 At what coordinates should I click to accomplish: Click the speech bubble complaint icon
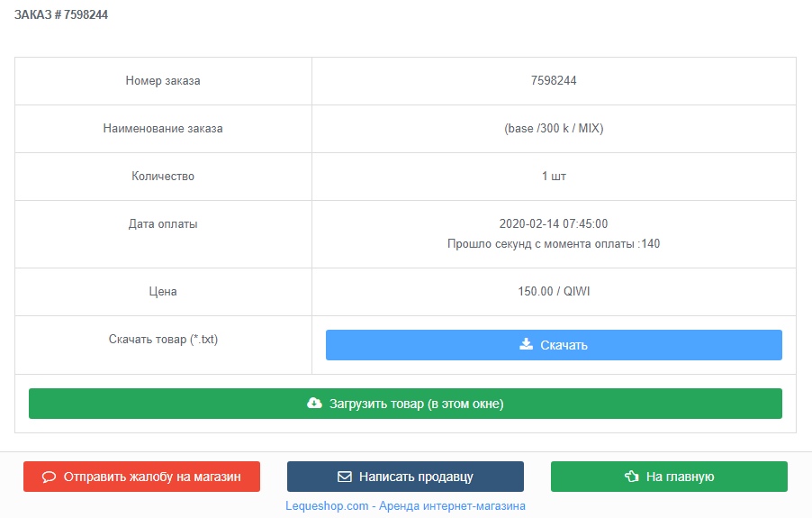[50, 477]
